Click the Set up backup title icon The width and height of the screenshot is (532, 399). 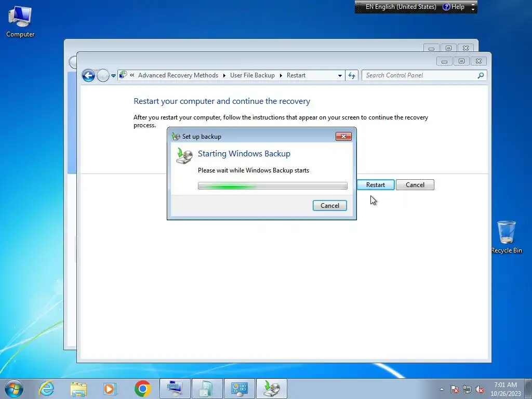176,137
